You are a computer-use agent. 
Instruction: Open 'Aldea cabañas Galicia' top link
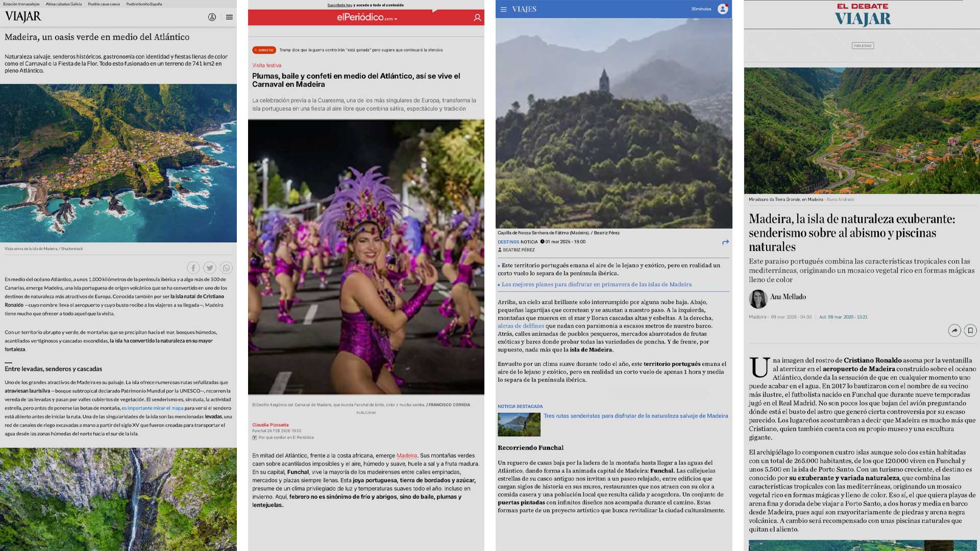coord(64,4)
